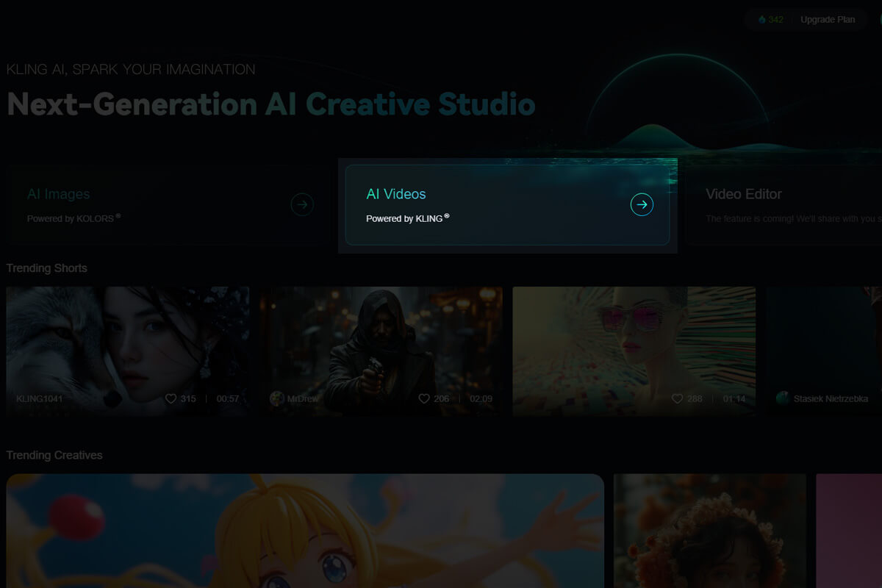Click the AI Videos arrow icon
Image resolution: width=882 pixels, height=588 pixels.
(x=642, y=204)
